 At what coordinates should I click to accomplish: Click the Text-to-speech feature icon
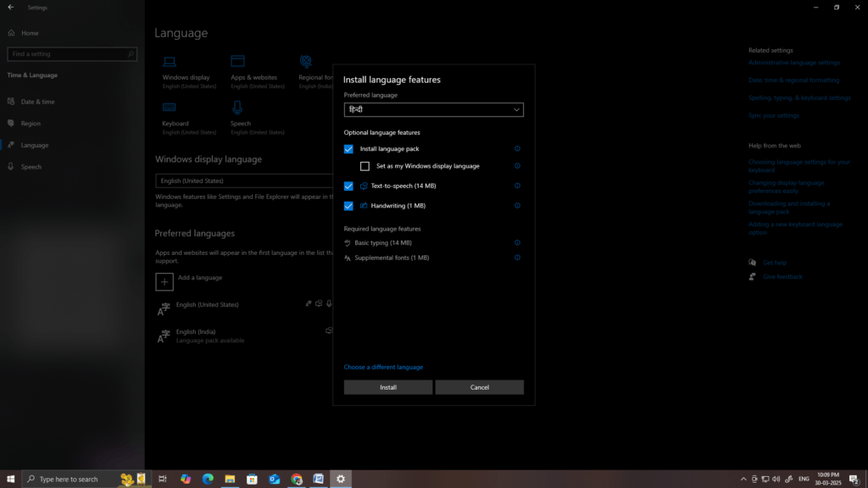point(364,186)
